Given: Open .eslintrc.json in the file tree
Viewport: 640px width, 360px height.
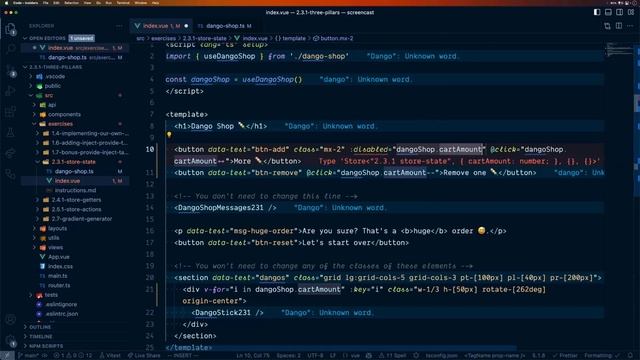Looking at the screenshot, I should point(62,313).
